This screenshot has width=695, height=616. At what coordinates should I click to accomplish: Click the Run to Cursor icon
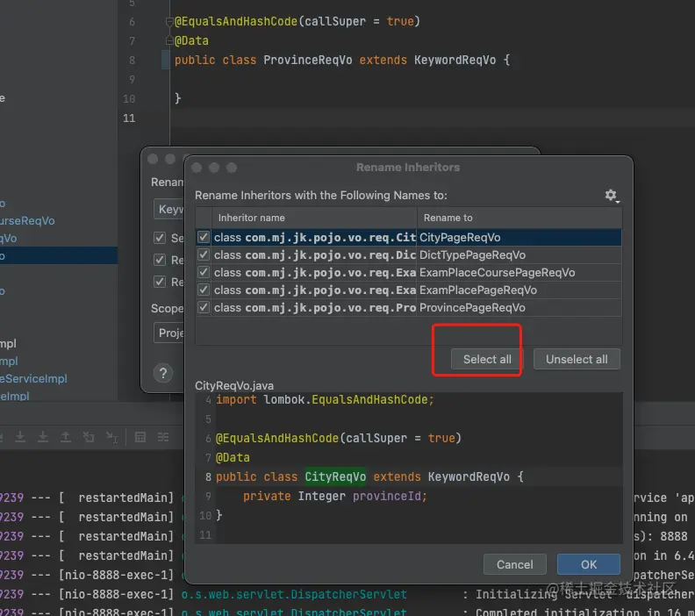tap(111, 437)
